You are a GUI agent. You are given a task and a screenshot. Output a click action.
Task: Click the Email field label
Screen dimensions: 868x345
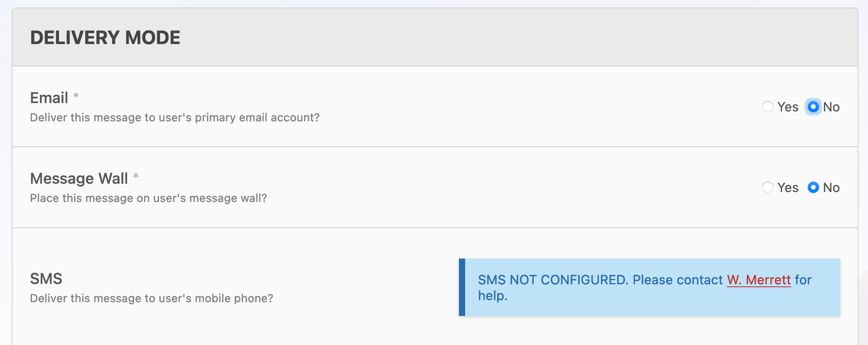[49, 98]
